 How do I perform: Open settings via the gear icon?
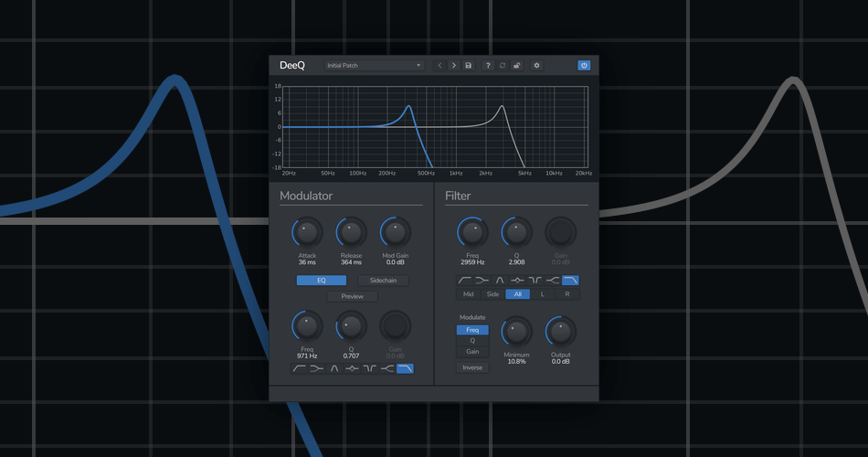(536, 66)
